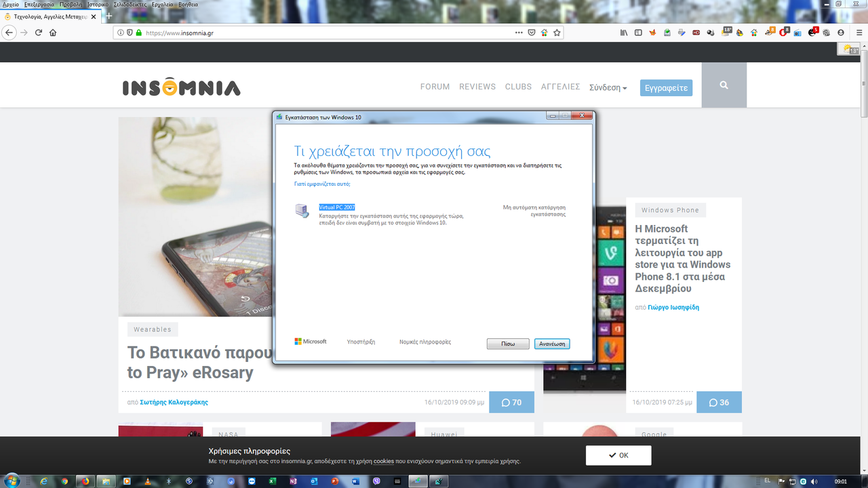Image resolution: width=868 pixels, height=488 pixels.
Task: Click Ανανέωση button in Windows 10 setup
Action: click(x=552, y=344)
